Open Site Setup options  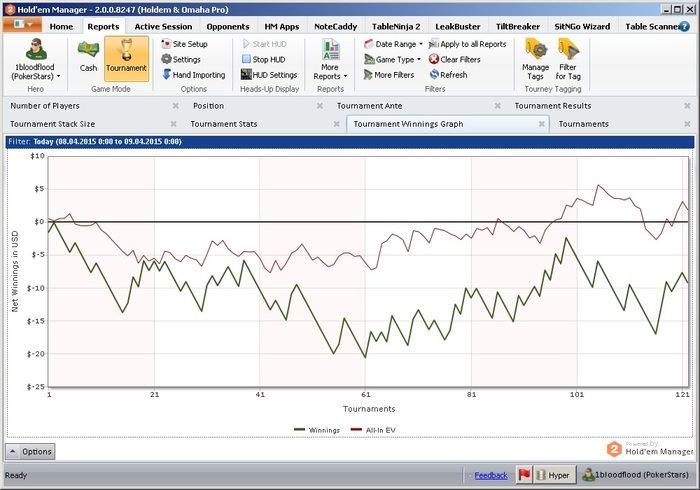[x=184, y=44]
